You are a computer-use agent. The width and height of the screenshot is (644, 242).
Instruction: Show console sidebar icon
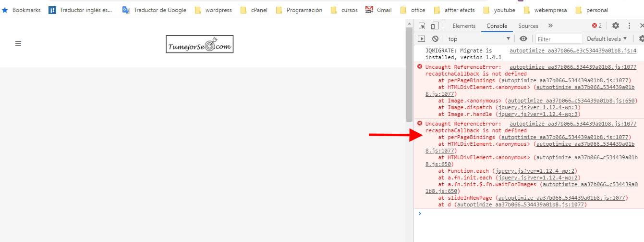422,39
